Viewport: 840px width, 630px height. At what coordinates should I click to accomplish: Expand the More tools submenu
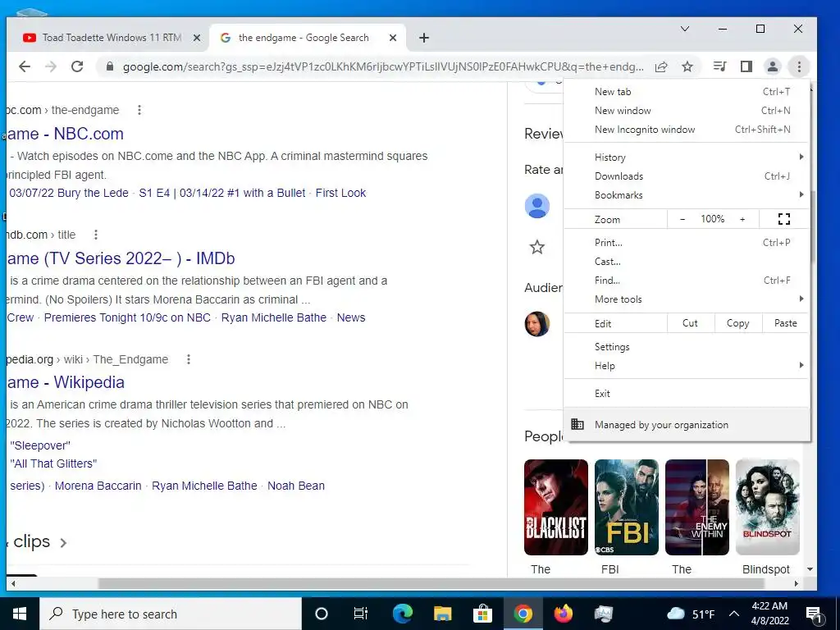[x=686, y=299]
